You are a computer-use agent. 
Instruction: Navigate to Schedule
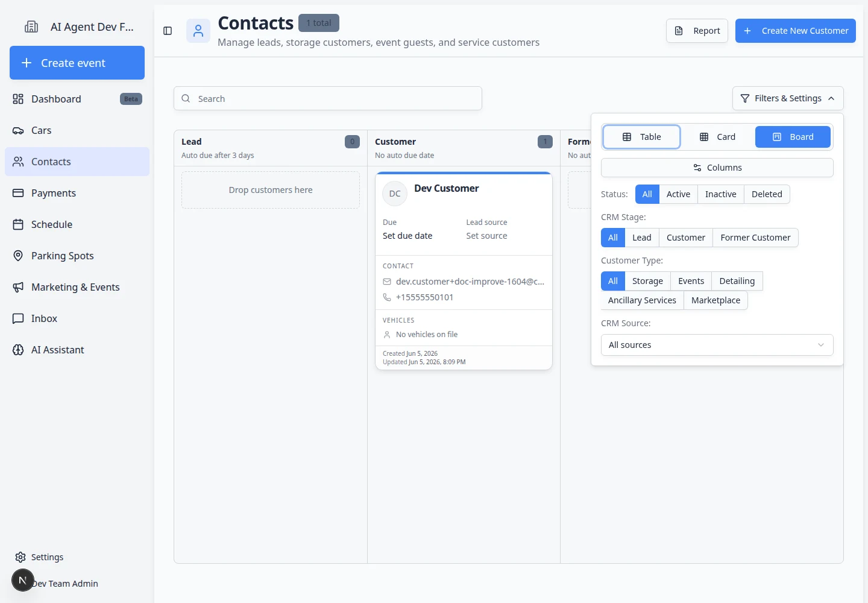tap(77, 224)
